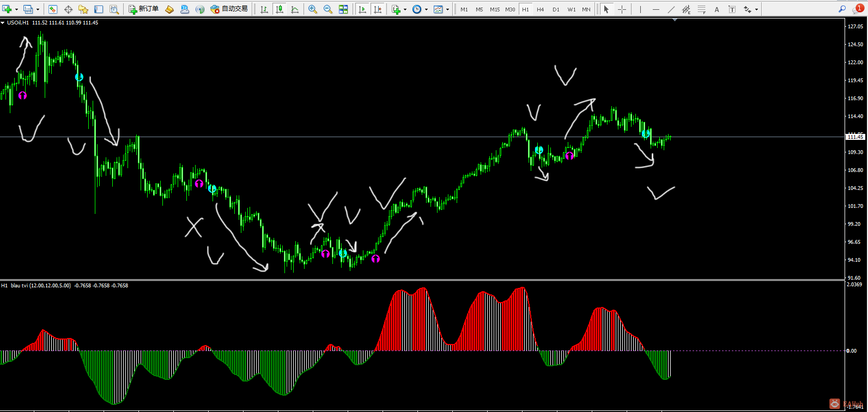Click the person-with-cloud toolbar icon
Image resolution: width=868 pixels, height=412 pixels.
tap(185, 9)
